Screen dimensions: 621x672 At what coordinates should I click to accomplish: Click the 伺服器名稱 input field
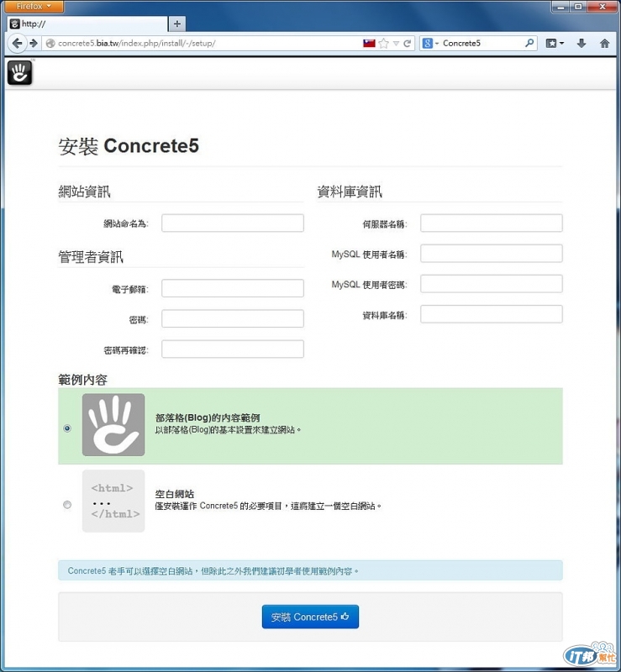point(491,223)
